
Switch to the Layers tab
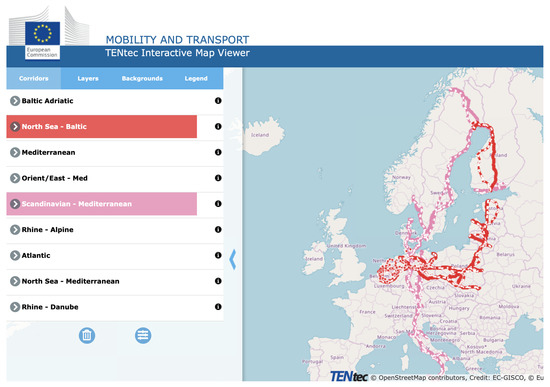tap(88, 78)
